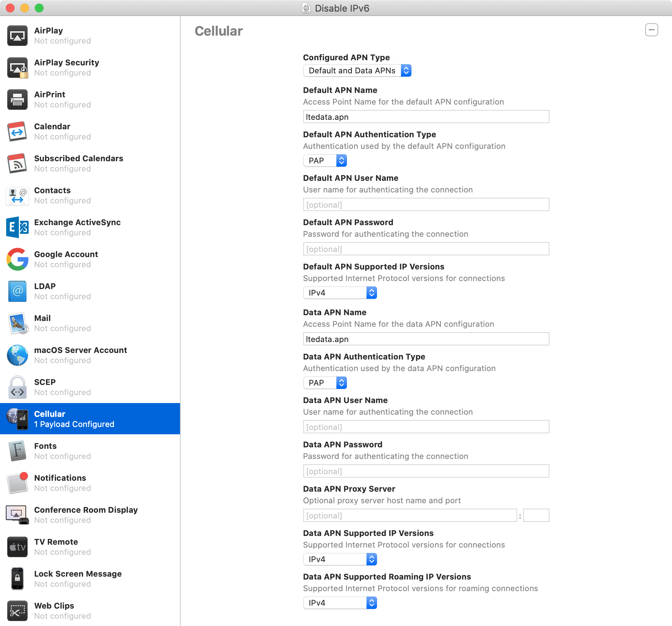672x626 pixels.
Task: Select AirPlay in the payload list
Action: pyautogui.click(x=90, y=36)
